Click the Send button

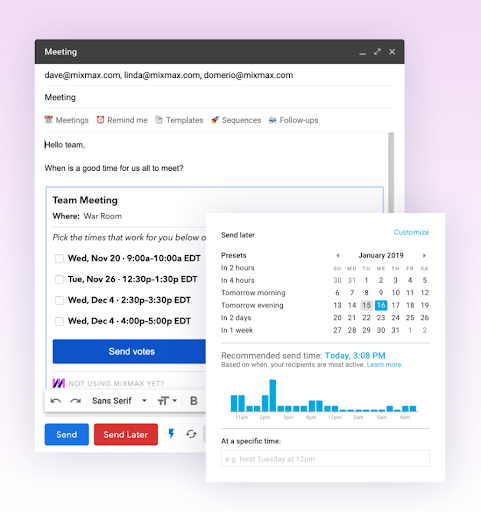(x=67, y=434)
